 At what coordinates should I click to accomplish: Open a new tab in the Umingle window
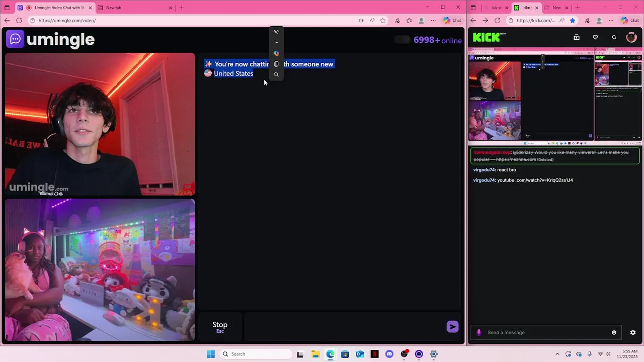tap(182, 8)
